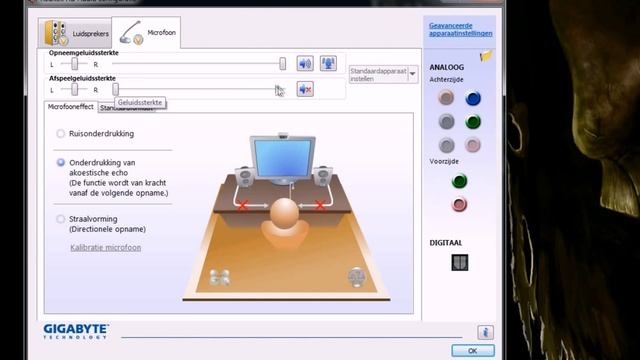Viewport: 640px width, 360px height.
Task: Click the yellow folder connector settings icon
Action: tap(486, 56)
